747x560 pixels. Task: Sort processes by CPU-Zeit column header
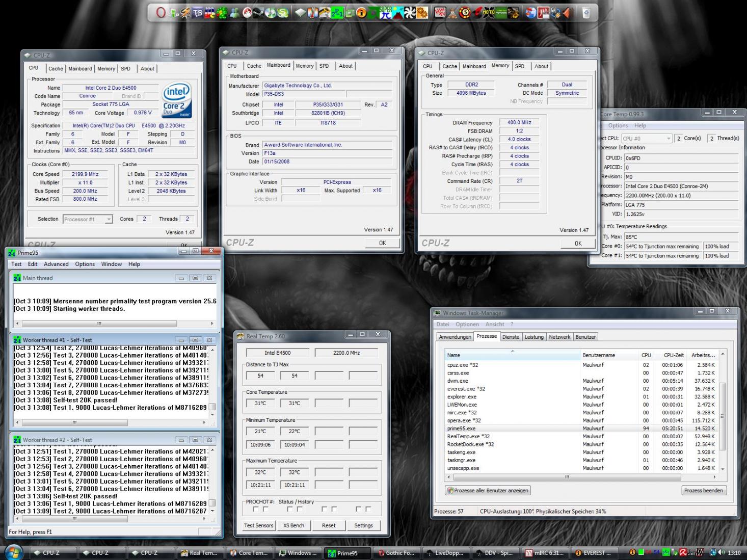coord(671,355)
